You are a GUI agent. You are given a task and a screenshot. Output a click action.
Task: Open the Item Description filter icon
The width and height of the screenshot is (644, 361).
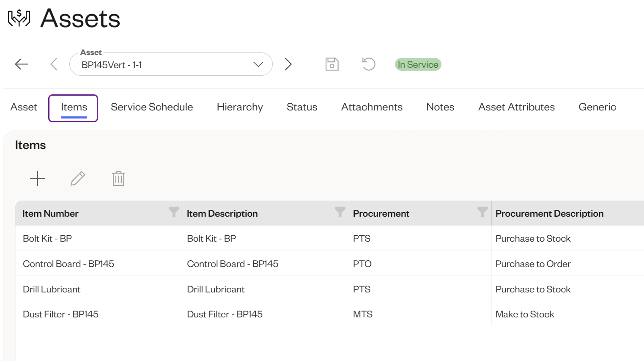(340, 213)
